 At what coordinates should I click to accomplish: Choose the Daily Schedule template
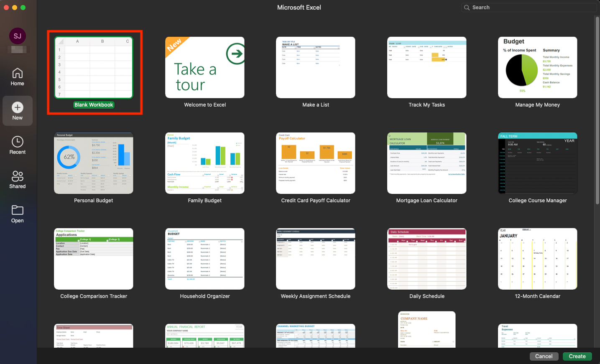[427, 259]
